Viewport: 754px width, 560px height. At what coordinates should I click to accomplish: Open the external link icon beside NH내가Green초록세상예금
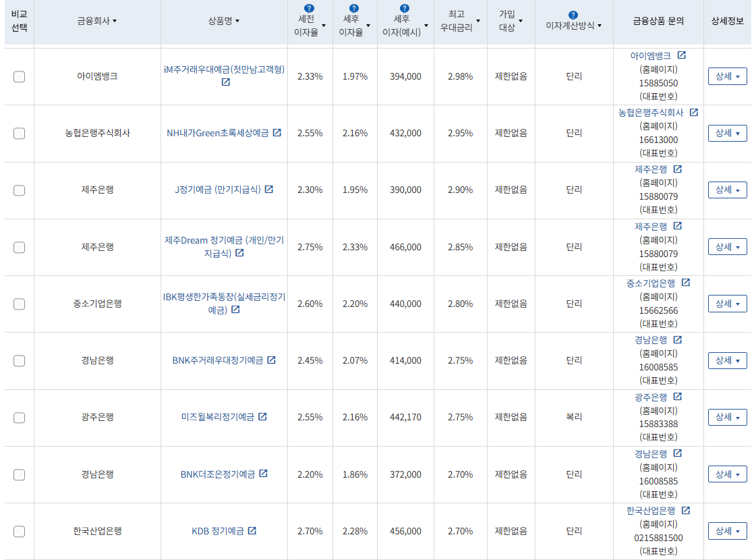point(277,133)
